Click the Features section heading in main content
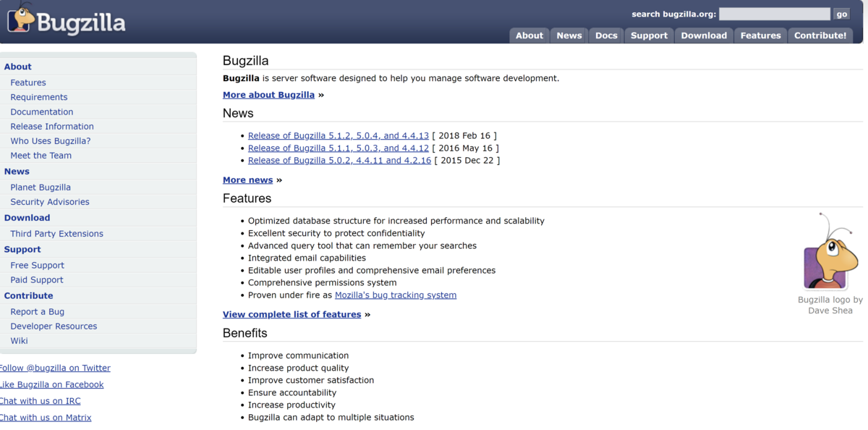868x430 pixels. pos(247,198)
